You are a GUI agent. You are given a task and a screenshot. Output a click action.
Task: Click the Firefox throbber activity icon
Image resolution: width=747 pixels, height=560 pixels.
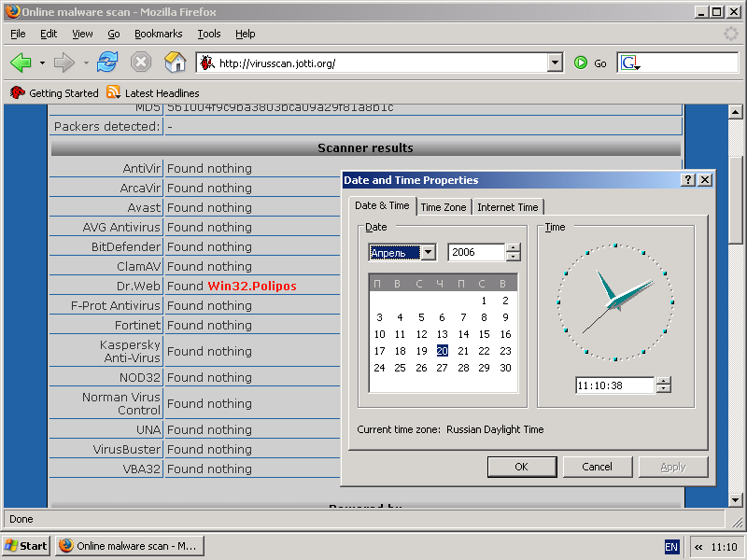coord(731,34)
